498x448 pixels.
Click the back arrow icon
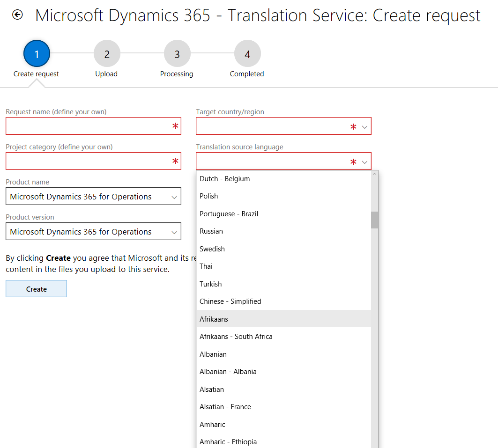pos(17,15)
